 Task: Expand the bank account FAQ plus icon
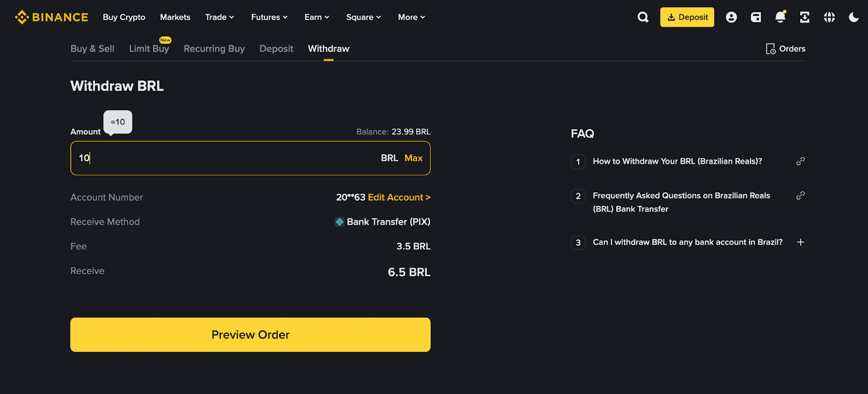[x=800, y=242]
